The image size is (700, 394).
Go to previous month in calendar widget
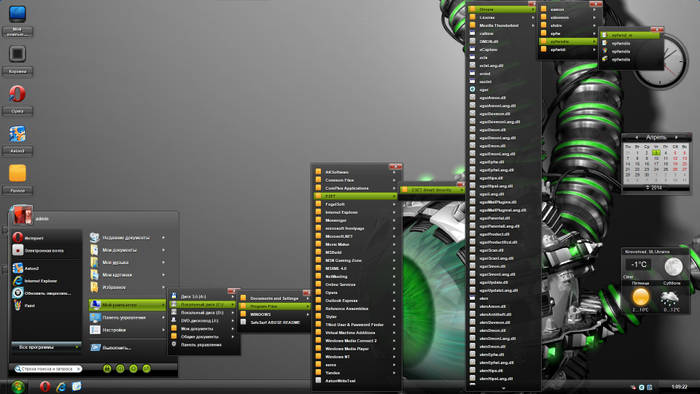(637, 137)
